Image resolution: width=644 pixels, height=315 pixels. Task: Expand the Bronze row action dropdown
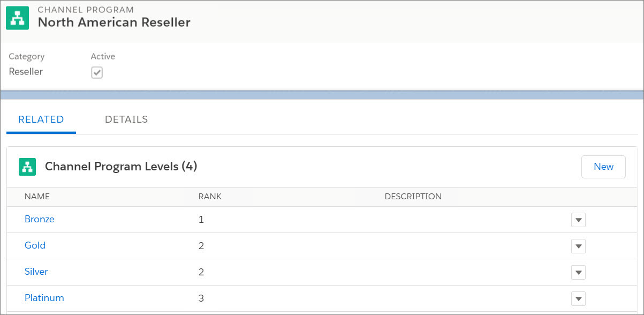coord(578,220)
